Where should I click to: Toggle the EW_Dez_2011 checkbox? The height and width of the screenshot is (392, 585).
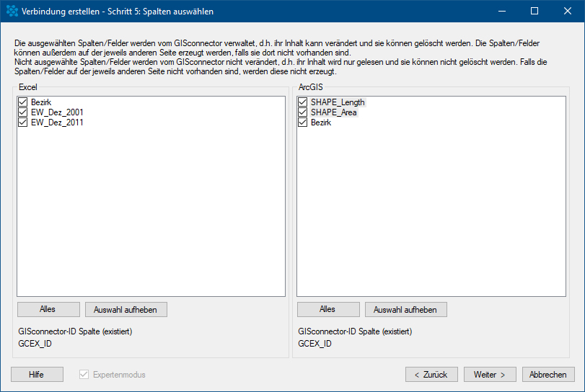click(x=23, y=122)
